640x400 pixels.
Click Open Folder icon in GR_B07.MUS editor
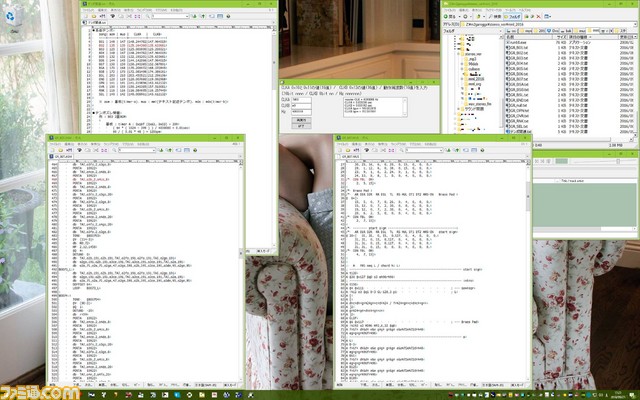click(347, 150)
